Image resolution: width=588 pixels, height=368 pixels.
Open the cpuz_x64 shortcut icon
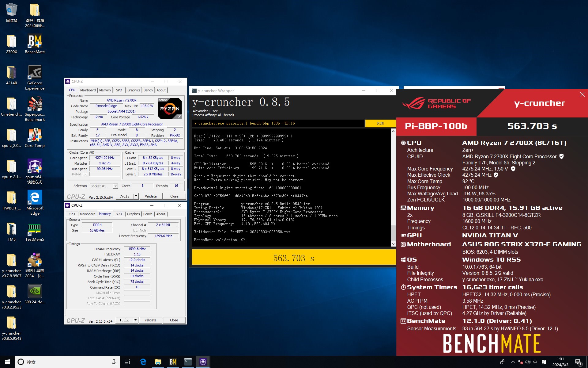[x=35, y=171]
